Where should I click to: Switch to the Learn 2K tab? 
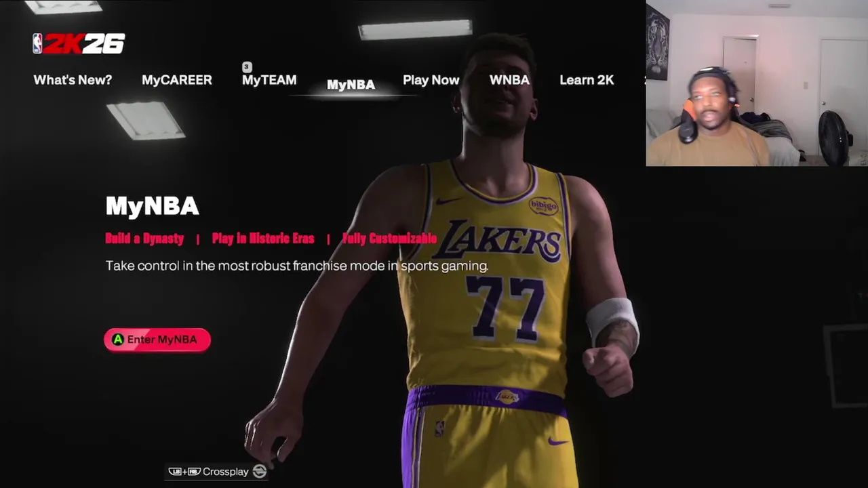587,80
